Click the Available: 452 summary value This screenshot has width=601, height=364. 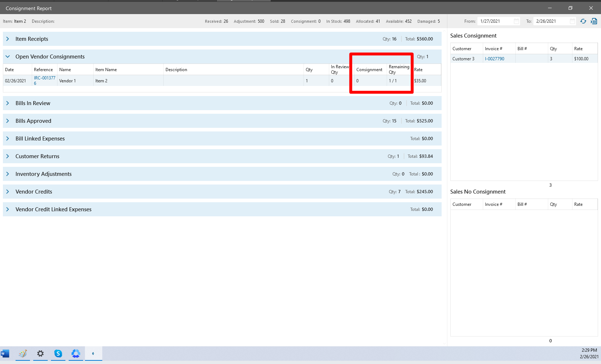(399, 21)
